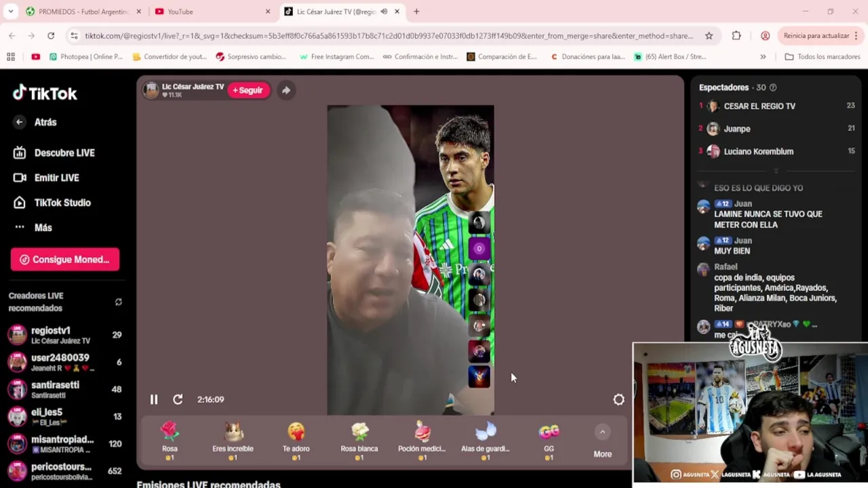Refresh recommended LIVE creators list
This screenshot has height=488, width=868.
point(119,302)
